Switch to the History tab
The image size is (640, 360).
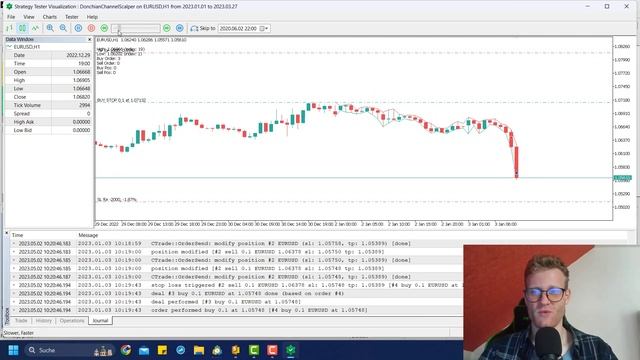44,321
